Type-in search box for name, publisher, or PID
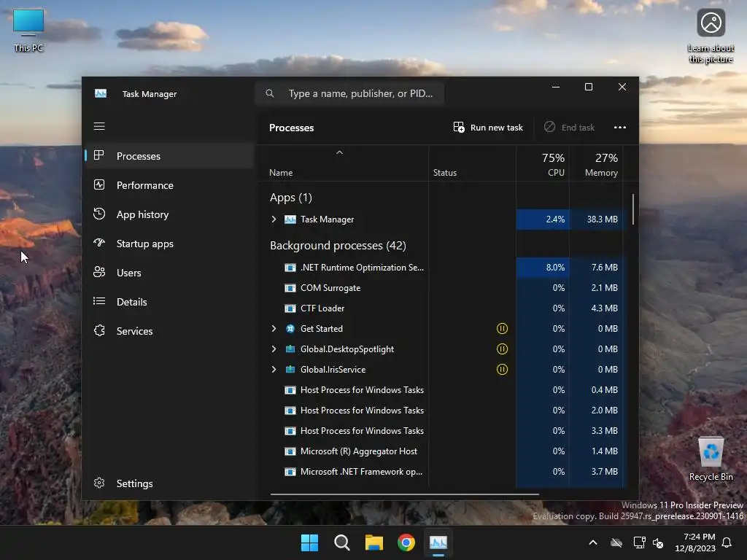This screenshot has height=560, width=747. (x=349, y=93)
